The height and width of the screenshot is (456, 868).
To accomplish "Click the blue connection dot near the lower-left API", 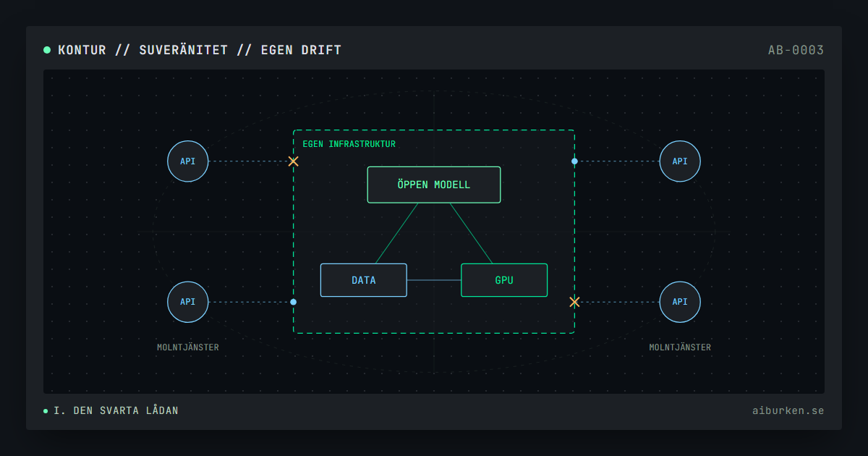I will (293, 302).
